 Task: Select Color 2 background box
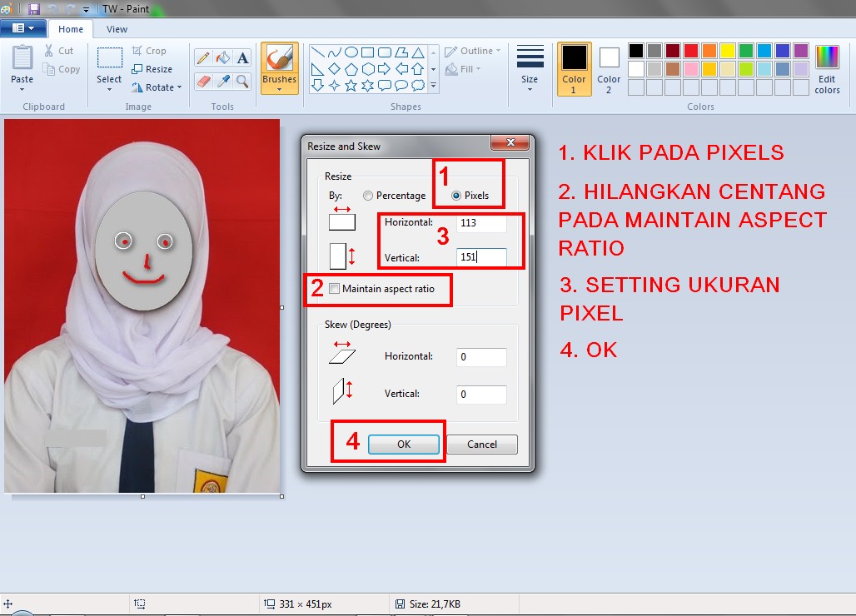click(x=609, y=69)
